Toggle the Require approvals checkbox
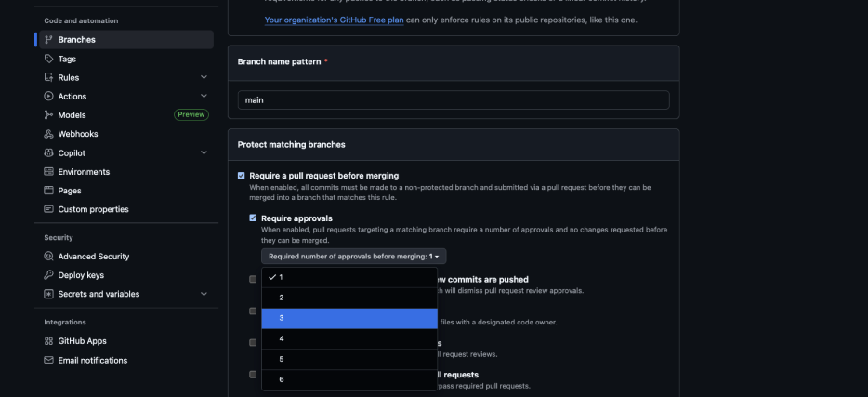The width and height of the screenshot is (868, 397). (253, 218)
